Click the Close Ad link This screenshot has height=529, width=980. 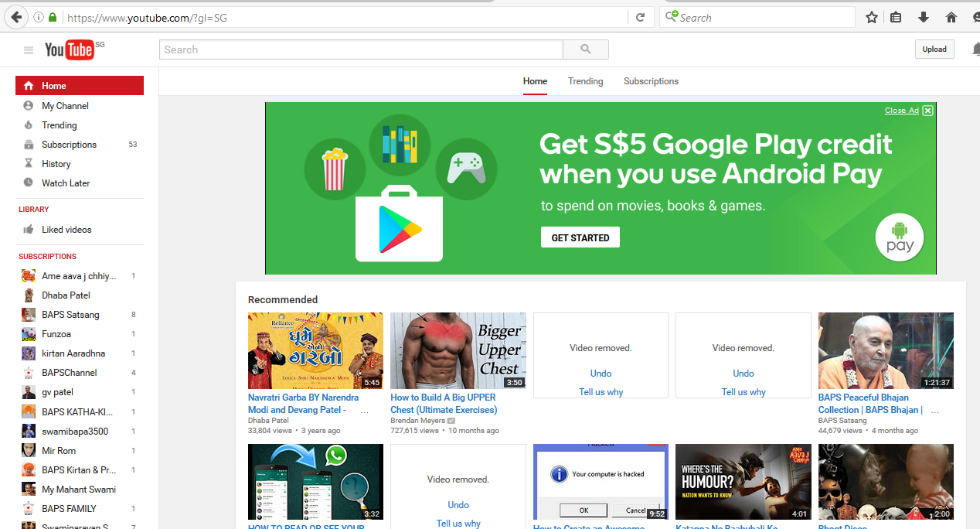(901, 111)
